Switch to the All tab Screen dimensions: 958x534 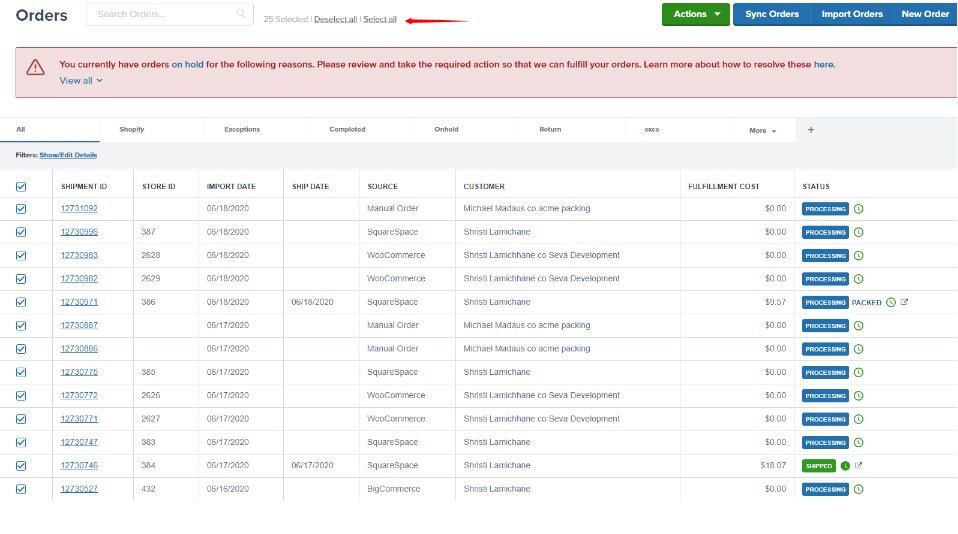pos(49,130)
